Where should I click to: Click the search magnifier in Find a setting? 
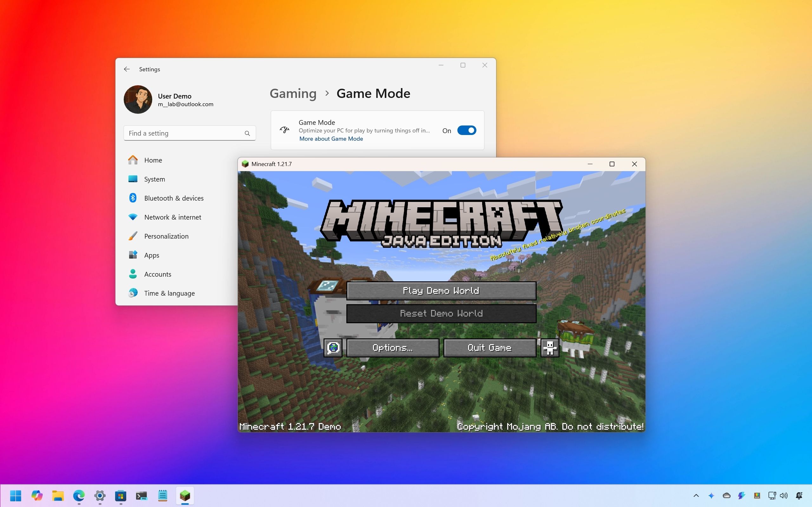247,133
